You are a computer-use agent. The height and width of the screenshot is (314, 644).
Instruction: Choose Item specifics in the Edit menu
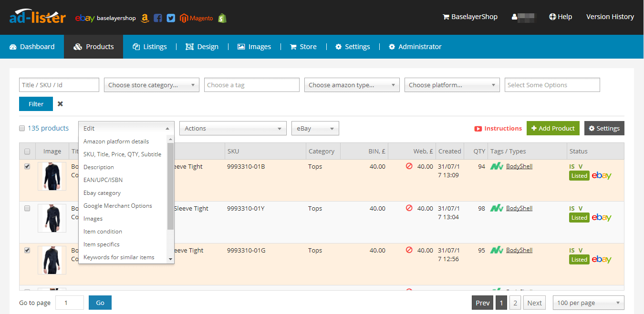103,244
